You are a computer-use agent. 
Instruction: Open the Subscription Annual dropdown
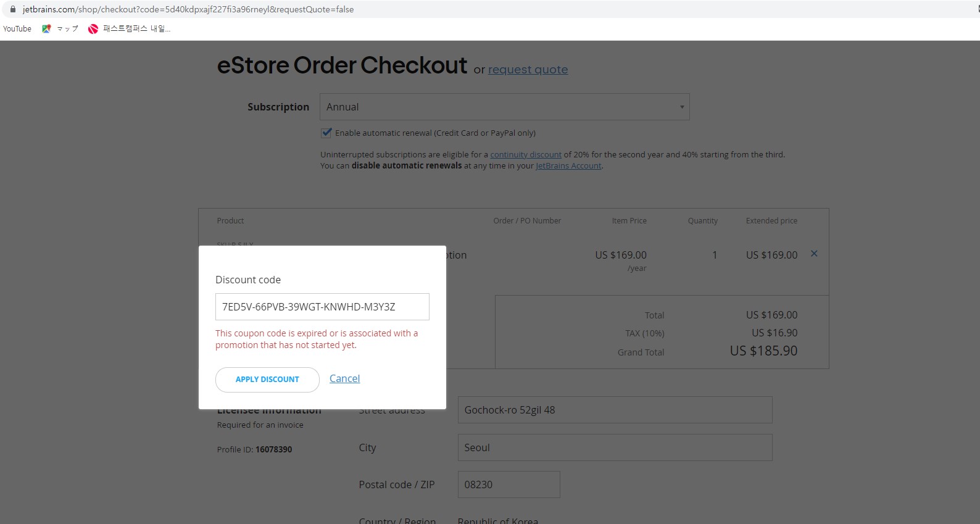pyautogui.click(x=504, y=107)
